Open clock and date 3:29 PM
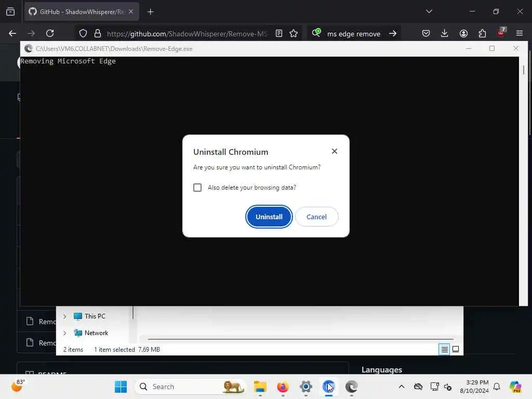This screenshot has width=532, height=399. pyautogui.click(x=474, y=387)
